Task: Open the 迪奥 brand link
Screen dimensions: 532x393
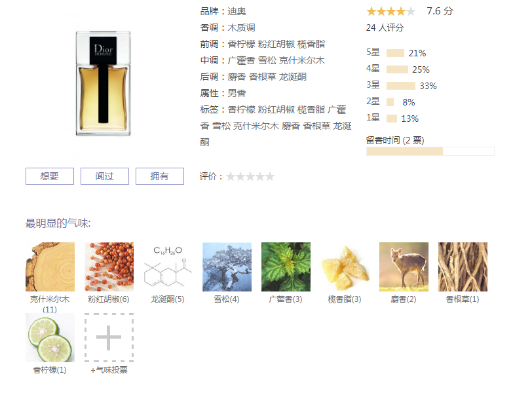Action: [237, 11]
